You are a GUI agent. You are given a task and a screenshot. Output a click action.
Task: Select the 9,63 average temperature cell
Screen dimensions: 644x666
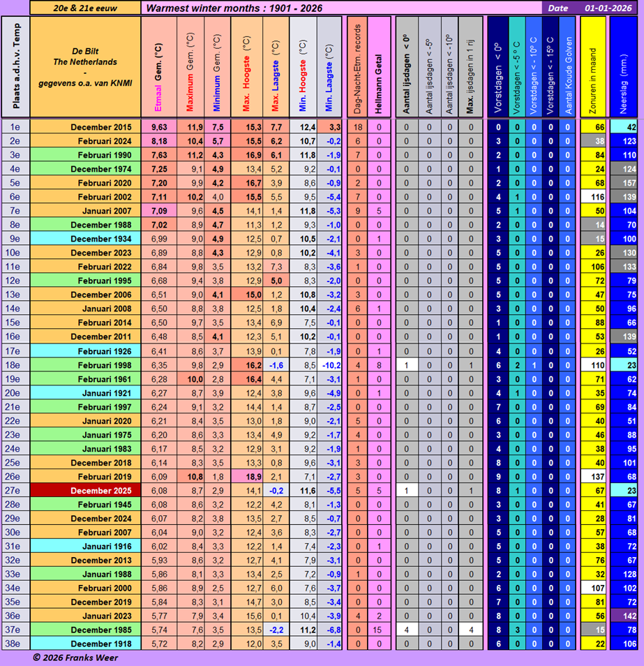tap(158, 127)
